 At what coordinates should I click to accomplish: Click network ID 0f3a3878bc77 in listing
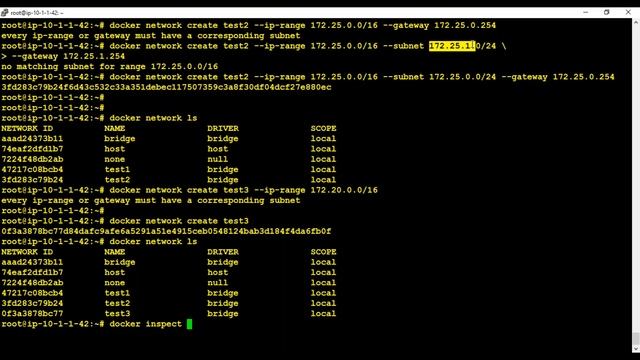(x=32, y=314)
